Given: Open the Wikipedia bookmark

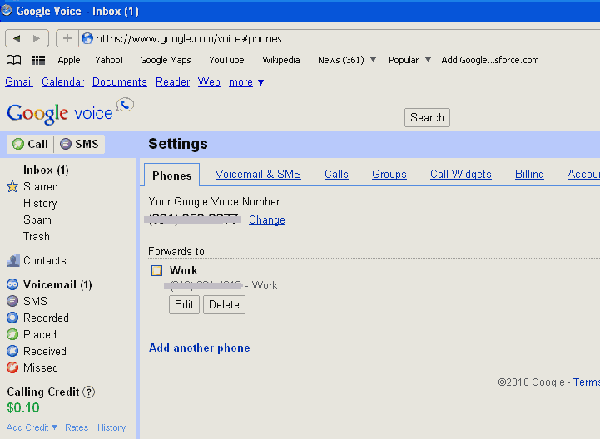Looking at the screenshot, I should point(281,60).
